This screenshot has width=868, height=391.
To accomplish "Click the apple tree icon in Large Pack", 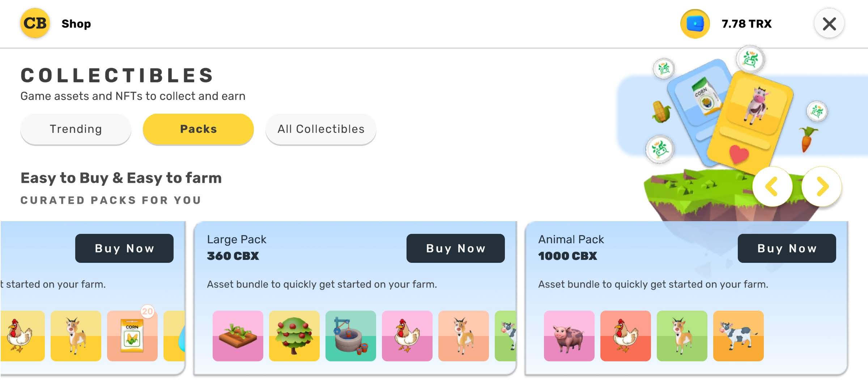I will (294, 336).
